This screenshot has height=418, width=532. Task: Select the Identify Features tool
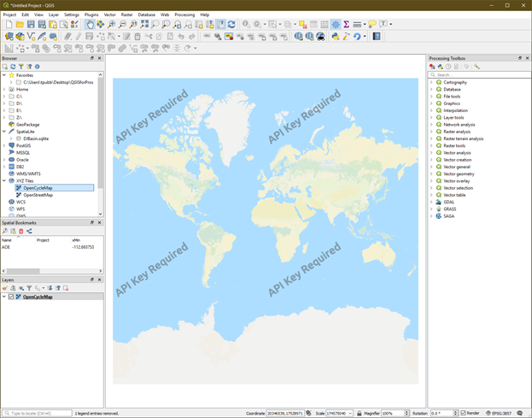pos(246,24)
